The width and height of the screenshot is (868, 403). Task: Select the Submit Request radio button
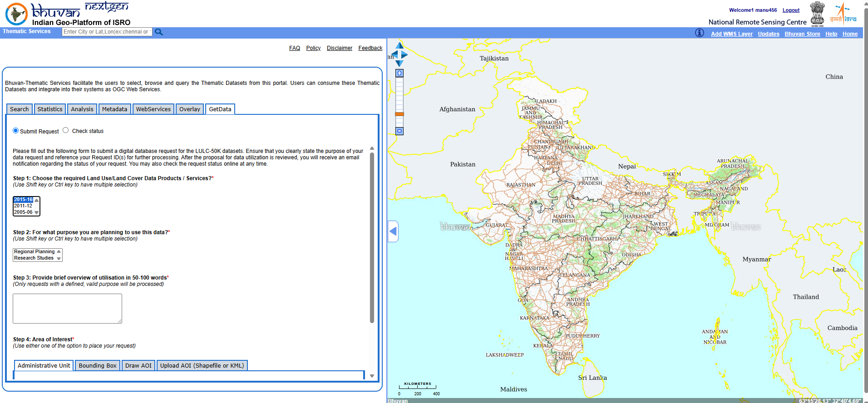pos(16,131)
